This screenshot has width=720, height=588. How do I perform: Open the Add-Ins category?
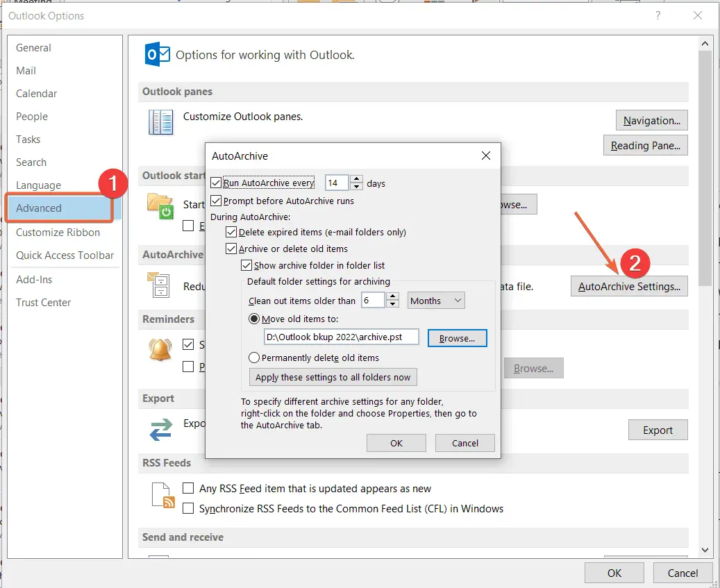click(x=34, y=280)
